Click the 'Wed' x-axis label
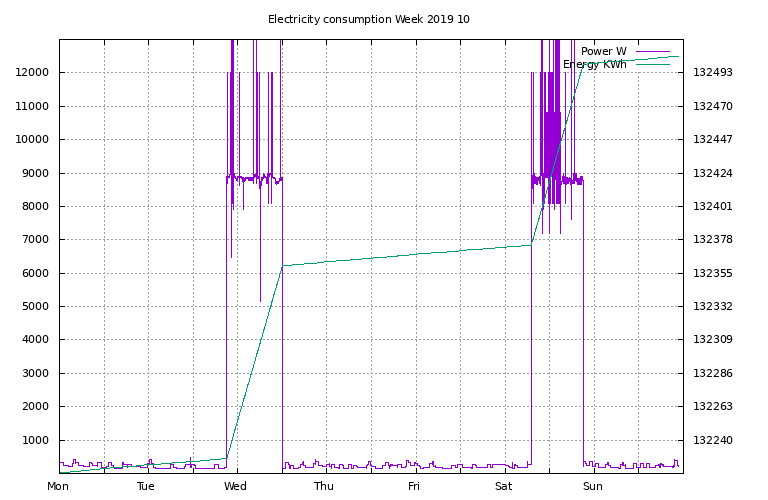 [235, 486]
